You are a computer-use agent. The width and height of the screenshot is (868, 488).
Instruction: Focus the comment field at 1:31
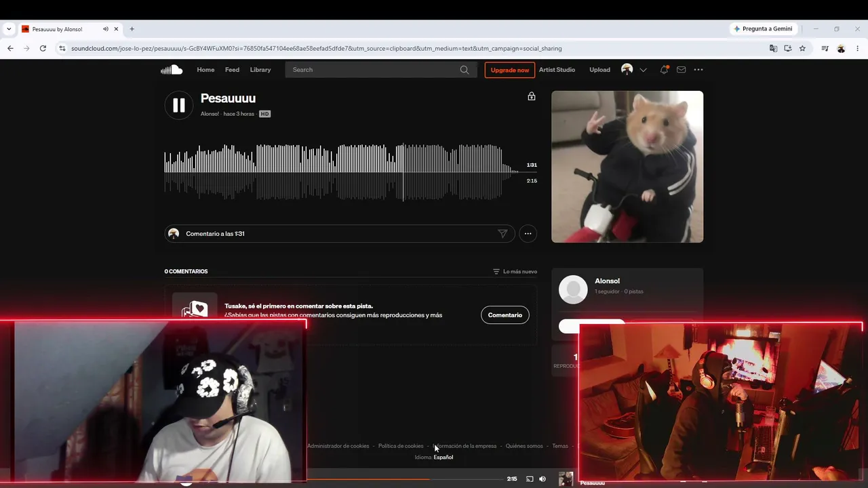(x=340, y=234)
